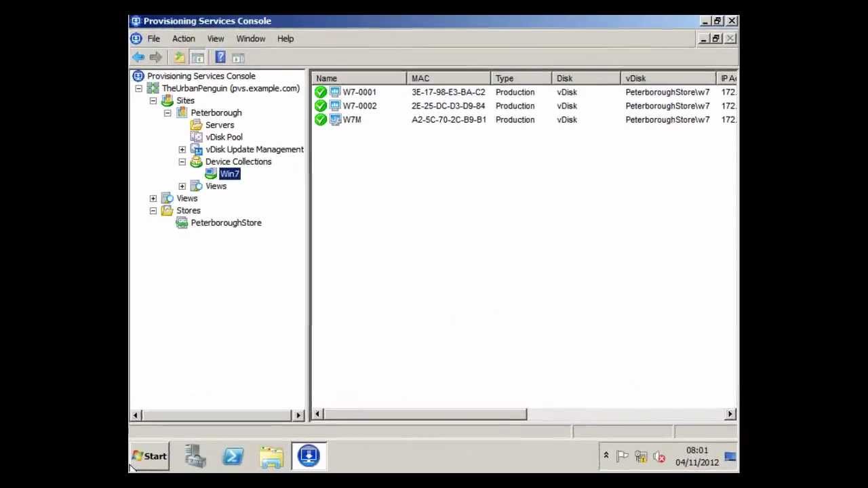
Task: Open Windows Explorer from taskbar
Action: click(x=271, y=456)
